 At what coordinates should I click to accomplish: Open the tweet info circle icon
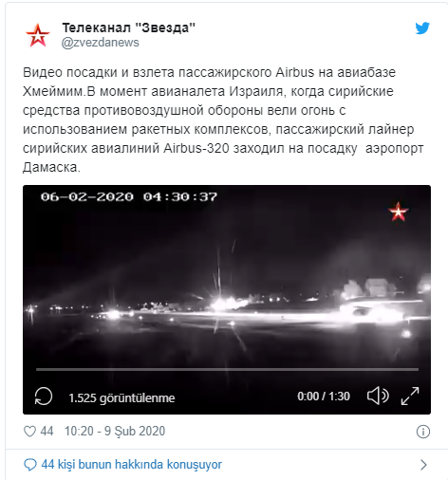[423, 432]
